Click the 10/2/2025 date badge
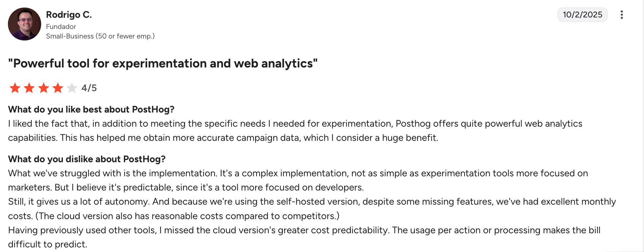The width and height of the screenshot is (644, 252). (x=582, y=15)
